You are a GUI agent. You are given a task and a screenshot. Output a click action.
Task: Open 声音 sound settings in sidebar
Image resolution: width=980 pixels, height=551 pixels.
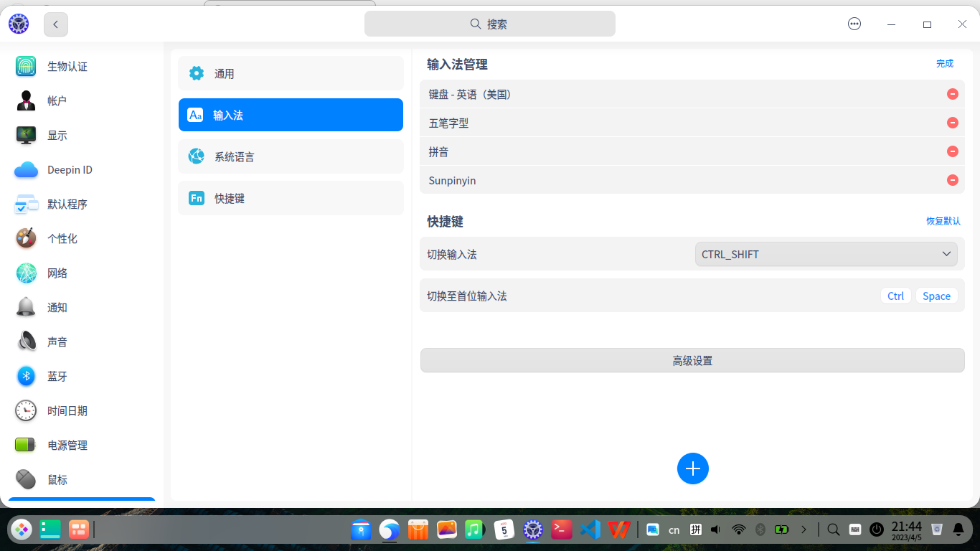(57, 342)
